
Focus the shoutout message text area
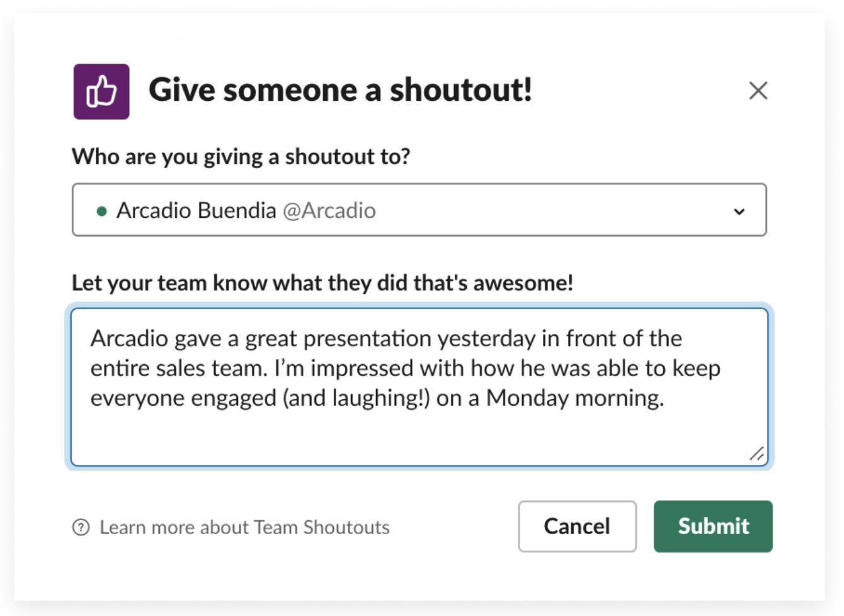coord(419,387)
